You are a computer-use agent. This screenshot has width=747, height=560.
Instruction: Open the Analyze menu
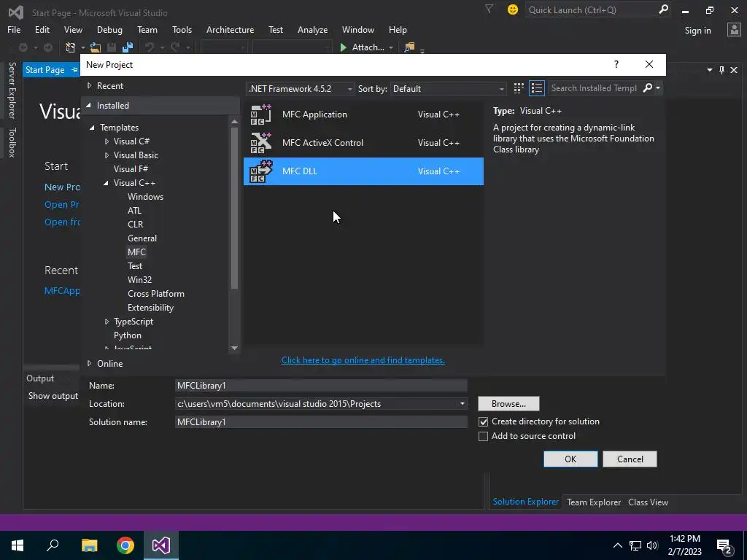[312, 29]
